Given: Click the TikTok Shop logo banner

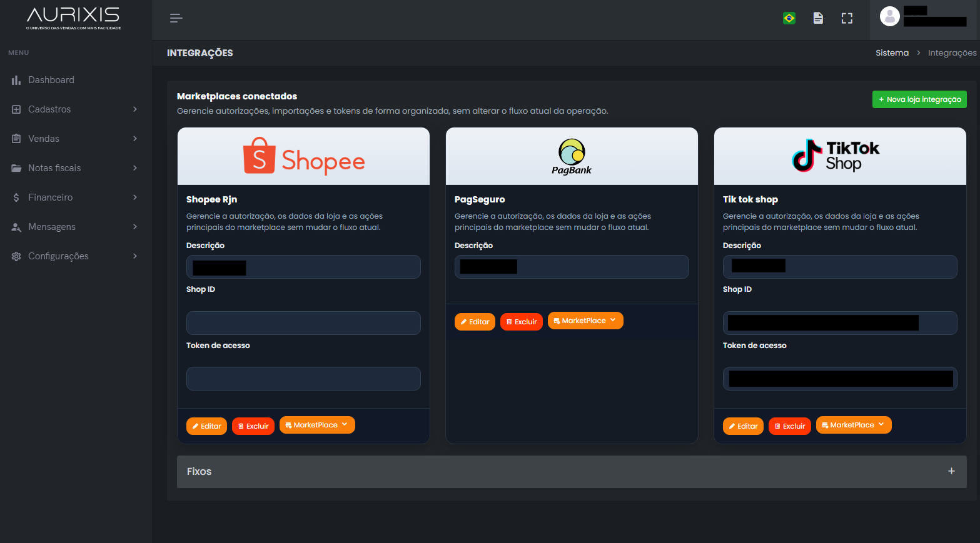Looking at the screenshot, I should tap(840, 156).
